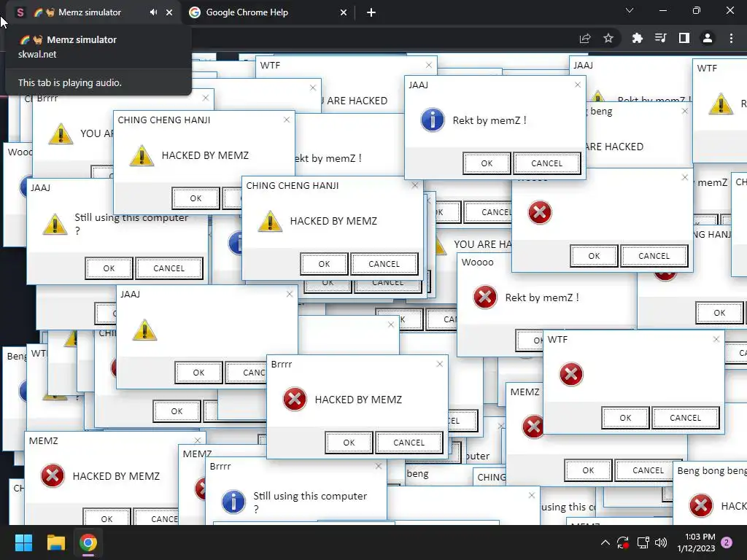Click OK in the blank JAAJ warning dialog
747x560 pixels.
[198, 373]
